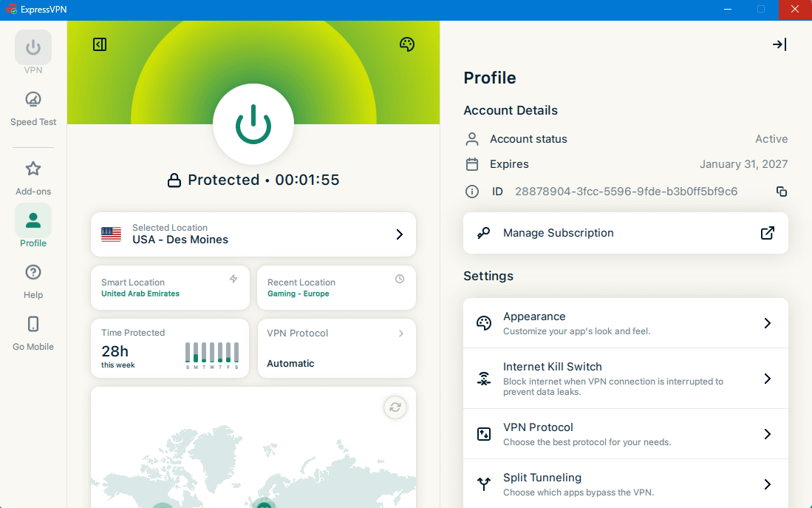Open Split Tunneling settings
The image size is (812, 508).
click(626, 484)
